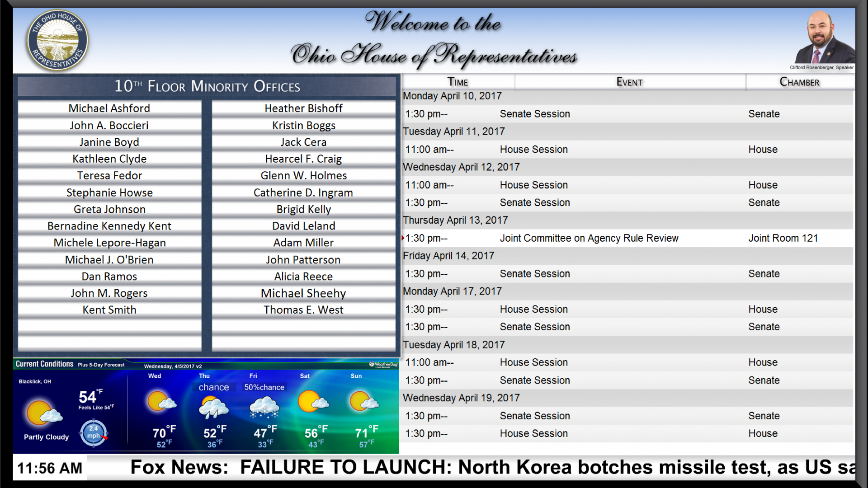Select Clifford Rosenberger Speaker portrait
868x488 pixels.
[825, 37]
